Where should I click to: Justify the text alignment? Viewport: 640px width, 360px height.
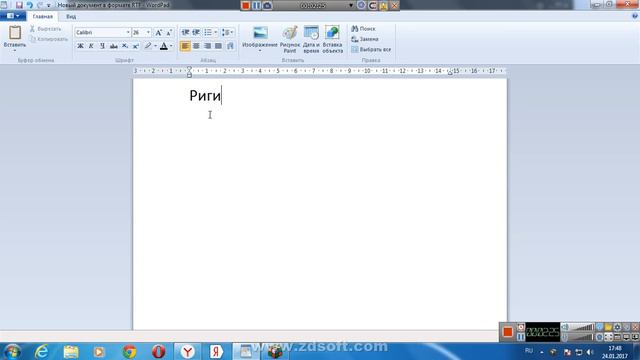218,46
